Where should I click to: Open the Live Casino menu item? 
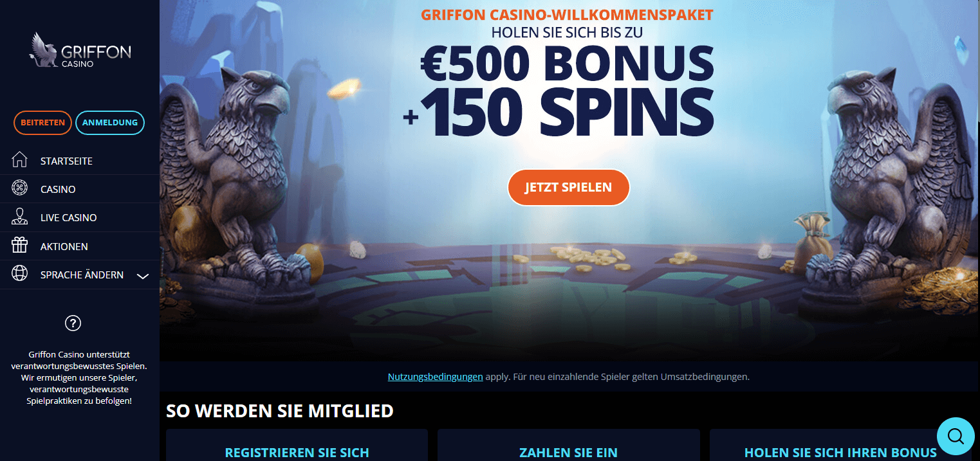pos(80,217)
